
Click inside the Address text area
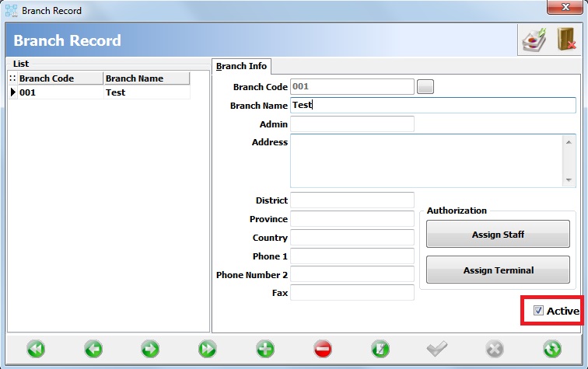tap(426, 161)
